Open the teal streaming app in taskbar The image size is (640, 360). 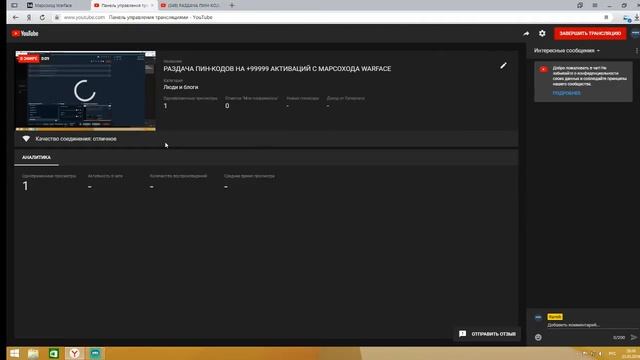tap(95, 353)
